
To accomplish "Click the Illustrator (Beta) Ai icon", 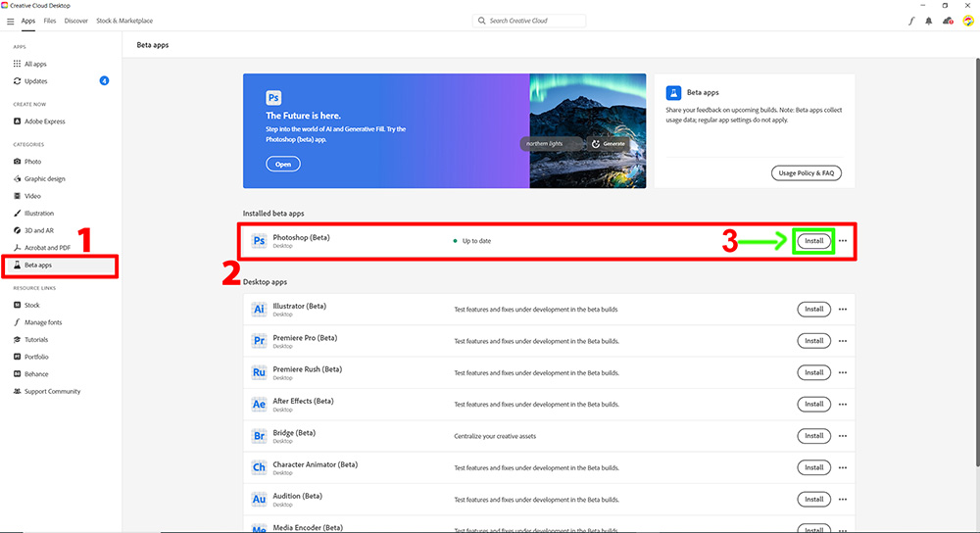I will pyautogui.click(x=259, y=310).
